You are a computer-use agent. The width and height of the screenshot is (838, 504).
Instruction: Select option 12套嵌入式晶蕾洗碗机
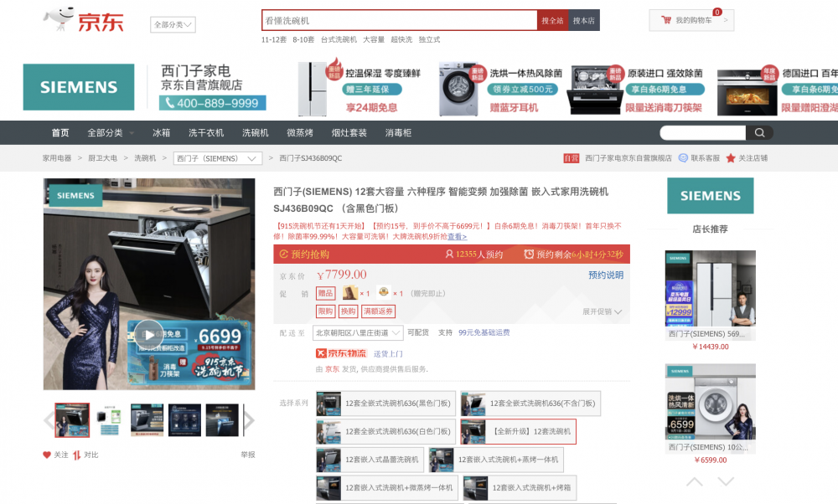click(370, 460)
